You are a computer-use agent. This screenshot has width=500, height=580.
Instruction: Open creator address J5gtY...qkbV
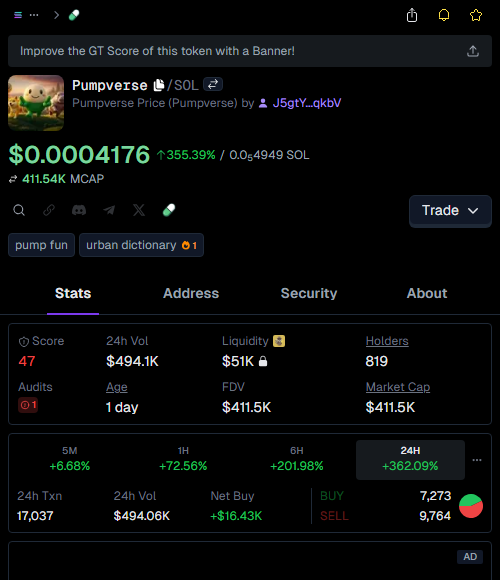[x=307, y=103]
